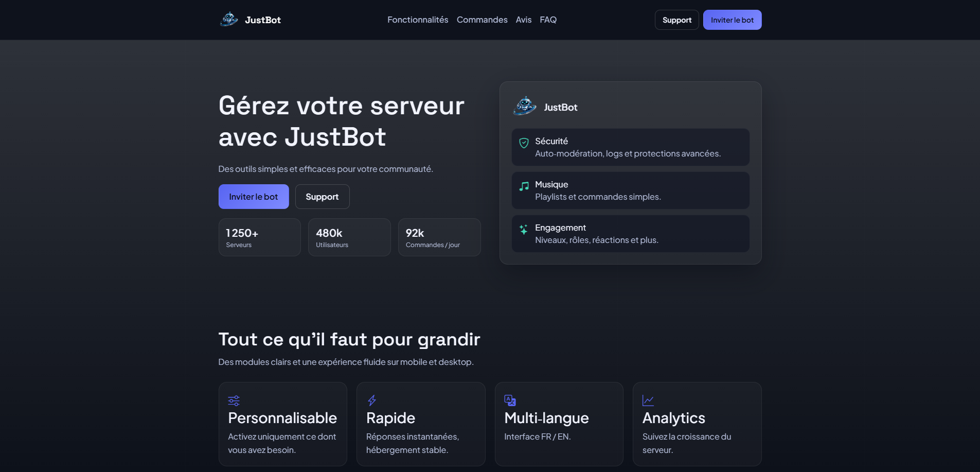Open Support from the hero section
The image size is (980, 472).
click(x=322, y=197)
